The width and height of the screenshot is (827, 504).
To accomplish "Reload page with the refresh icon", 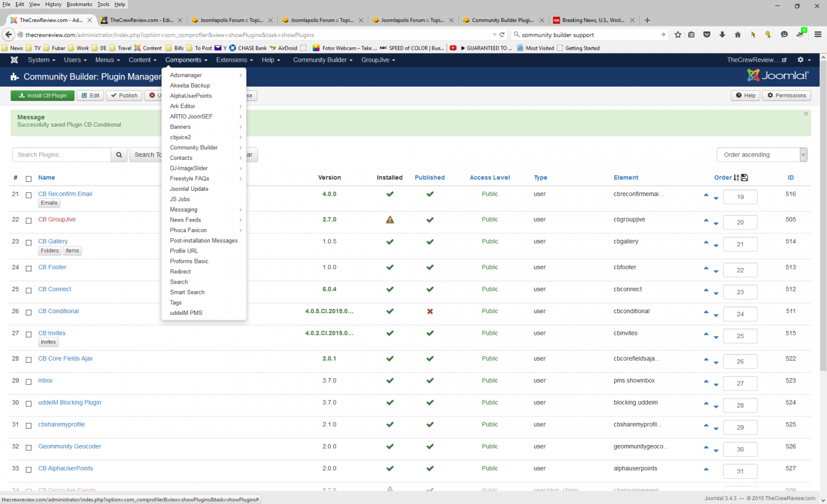I will 502,35.
